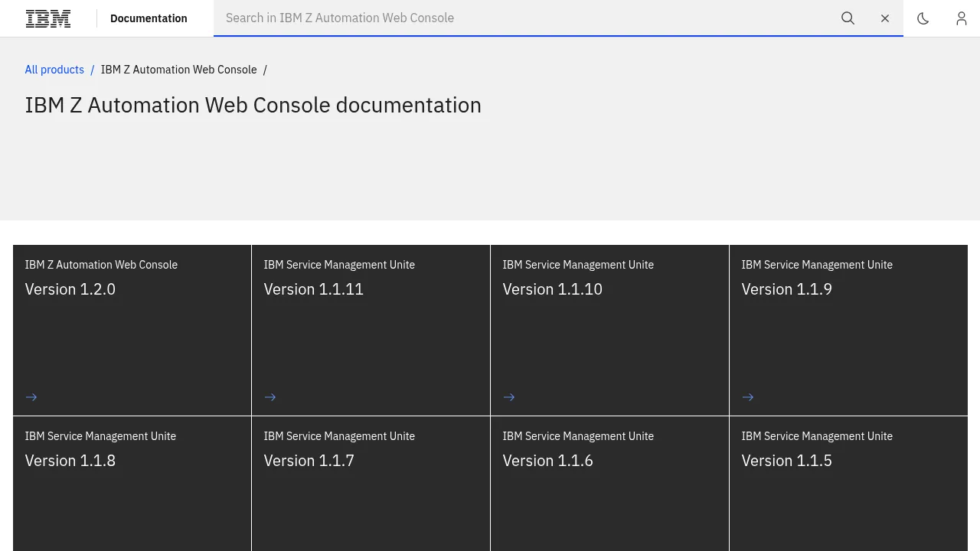The height and width of the screenshot is (551, 980).
Task: Click the IBM logo
Action: 48,18
